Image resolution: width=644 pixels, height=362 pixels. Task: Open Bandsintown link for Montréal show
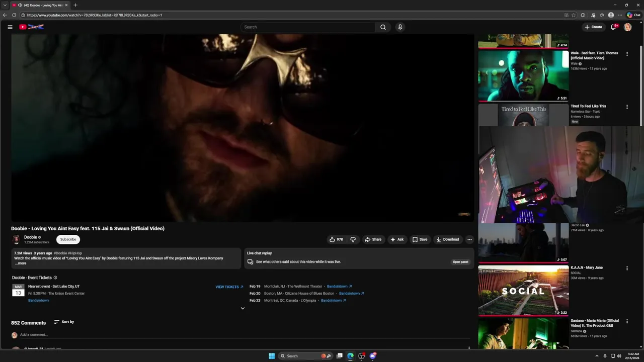point(334,301)
